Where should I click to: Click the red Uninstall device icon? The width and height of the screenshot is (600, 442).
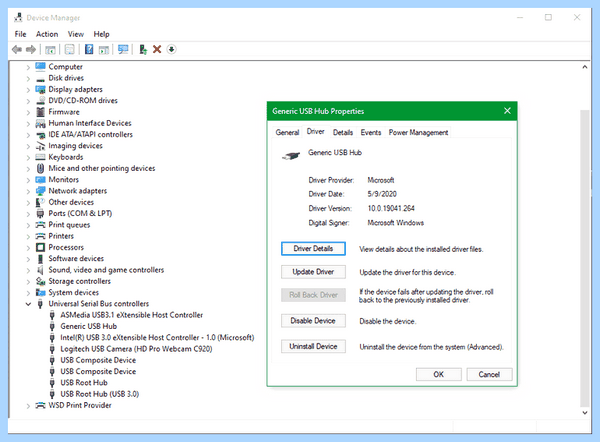click(157, 49)
